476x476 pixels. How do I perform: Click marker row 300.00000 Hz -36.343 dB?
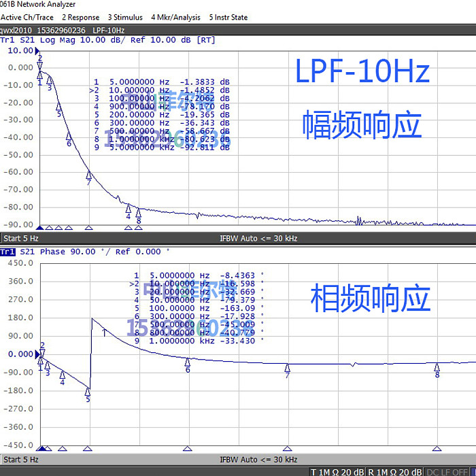click(x=162, y=123)
